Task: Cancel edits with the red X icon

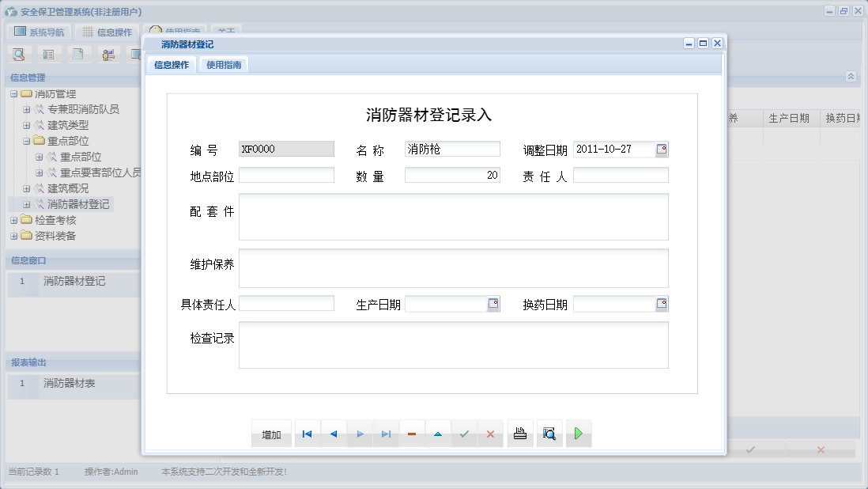Action: 491,433
